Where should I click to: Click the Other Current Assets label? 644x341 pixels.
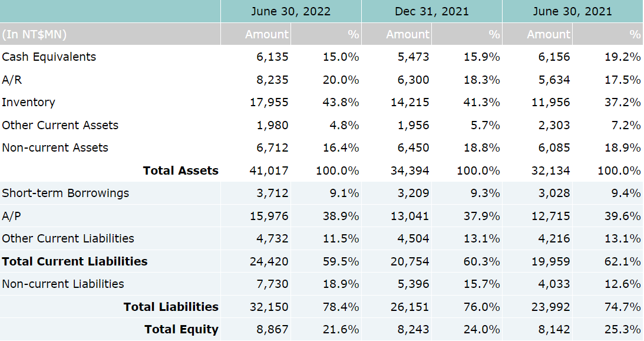point(60,125)
